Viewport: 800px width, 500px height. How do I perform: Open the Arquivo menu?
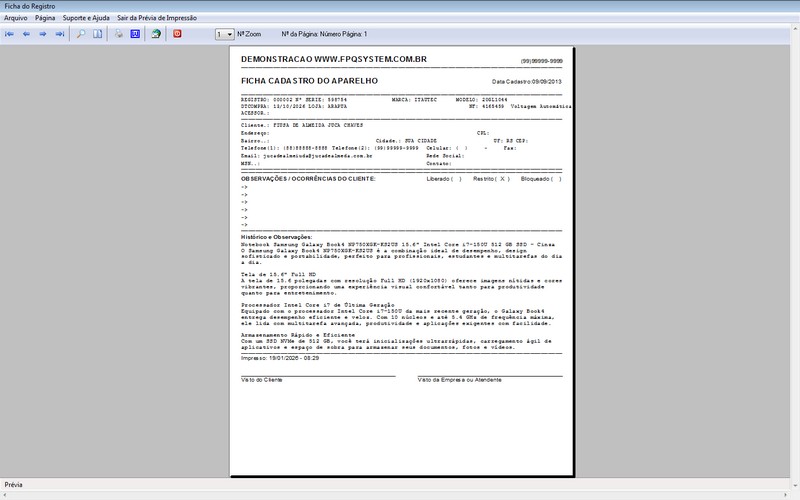(x=16, y=18)
